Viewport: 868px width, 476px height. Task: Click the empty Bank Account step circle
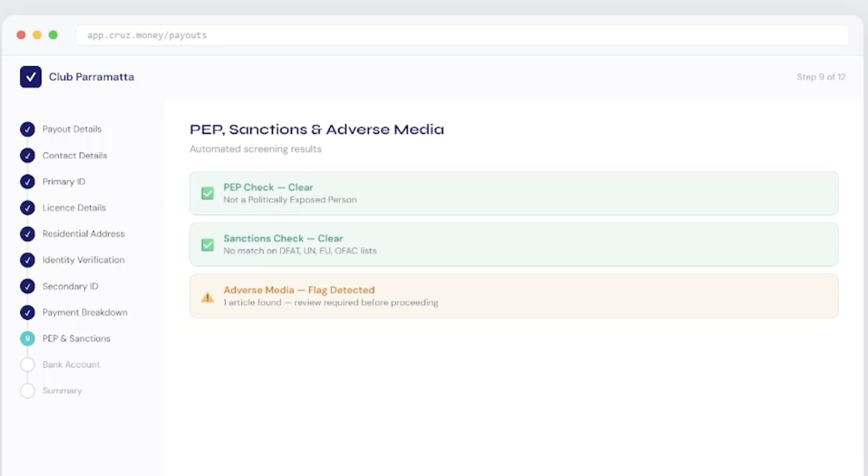[x=27, y=365]
